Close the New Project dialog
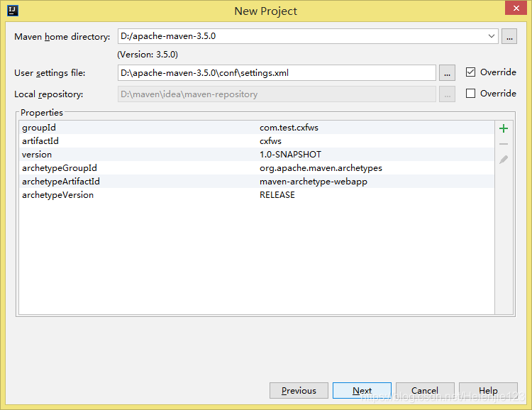 point(516,8)
